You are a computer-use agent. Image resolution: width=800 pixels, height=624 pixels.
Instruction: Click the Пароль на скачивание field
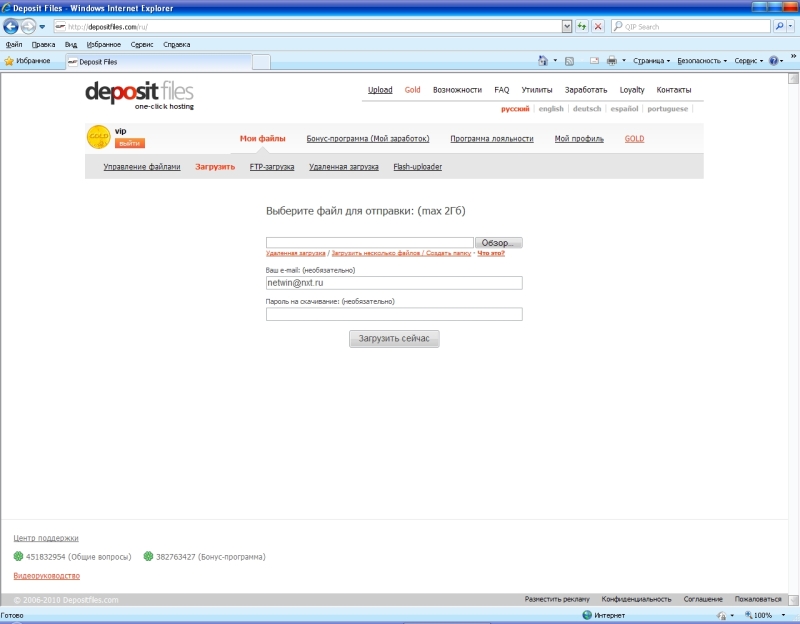pyautogui.click(x=394, y=314)
